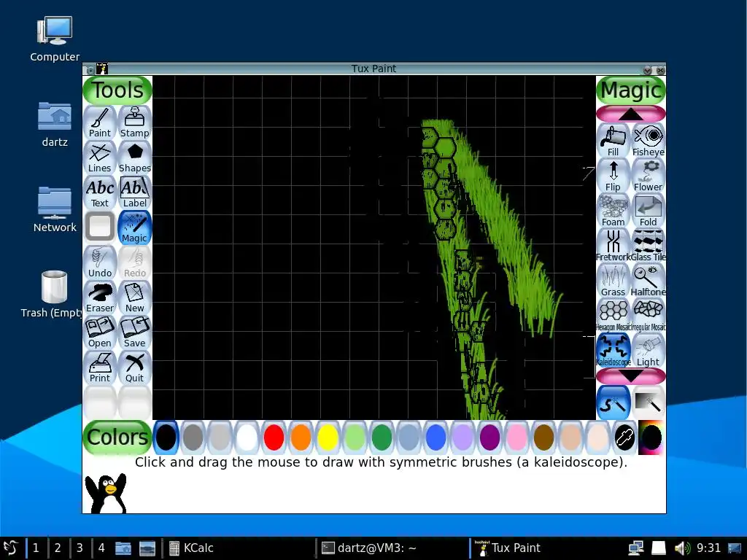
Task: Select the Fisheye magic effect
Action: 648,141
